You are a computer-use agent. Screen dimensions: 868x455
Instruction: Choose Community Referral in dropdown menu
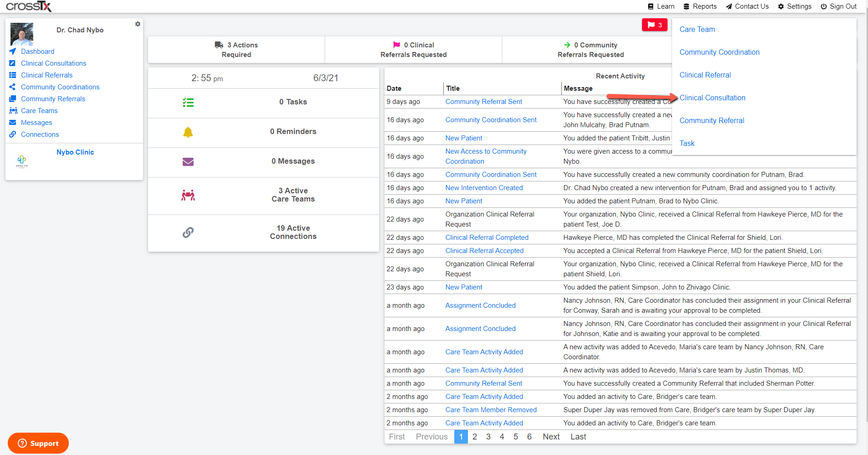tap(712, 120)
